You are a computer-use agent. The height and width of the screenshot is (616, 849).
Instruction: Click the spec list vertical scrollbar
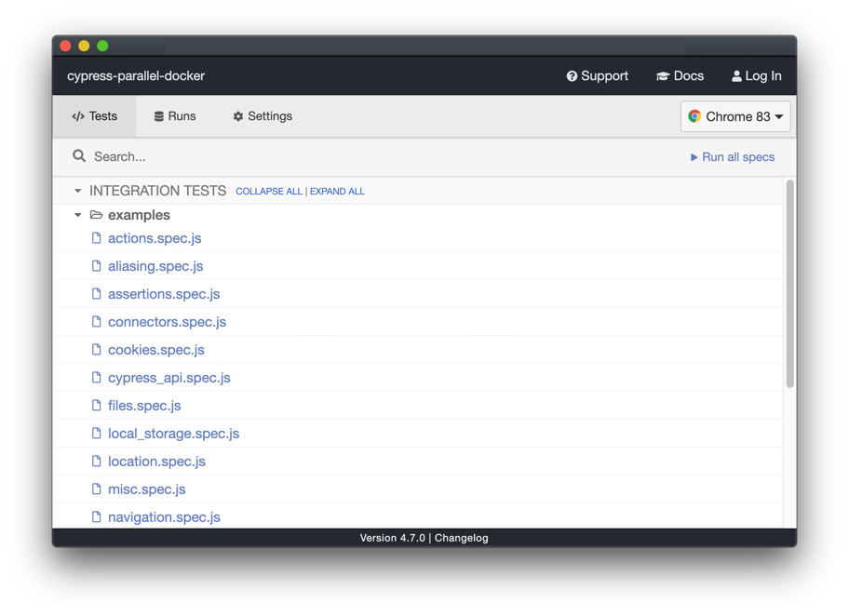[790, 284]
